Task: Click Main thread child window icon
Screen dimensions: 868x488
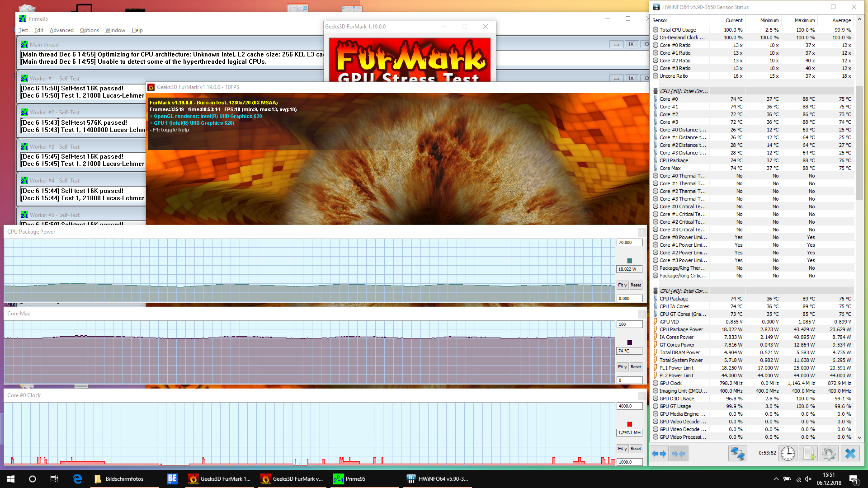Action: (24, 44)
